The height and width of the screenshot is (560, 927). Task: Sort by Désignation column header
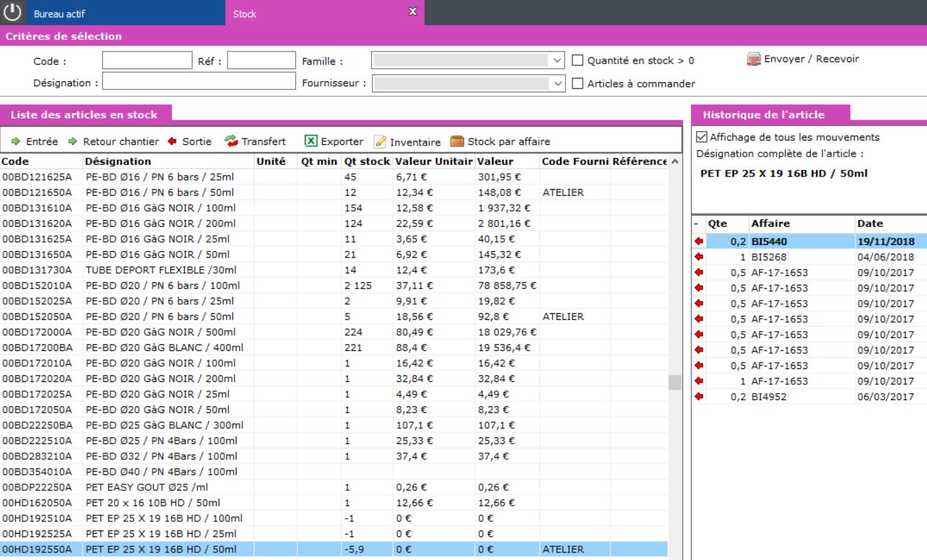point(169,161)
